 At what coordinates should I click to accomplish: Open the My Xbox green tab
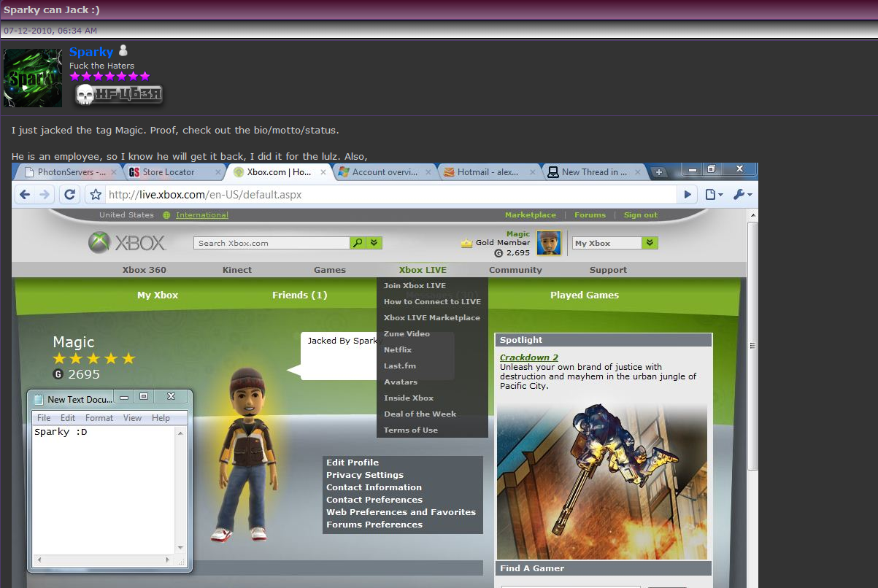click(x=158, y=295)
